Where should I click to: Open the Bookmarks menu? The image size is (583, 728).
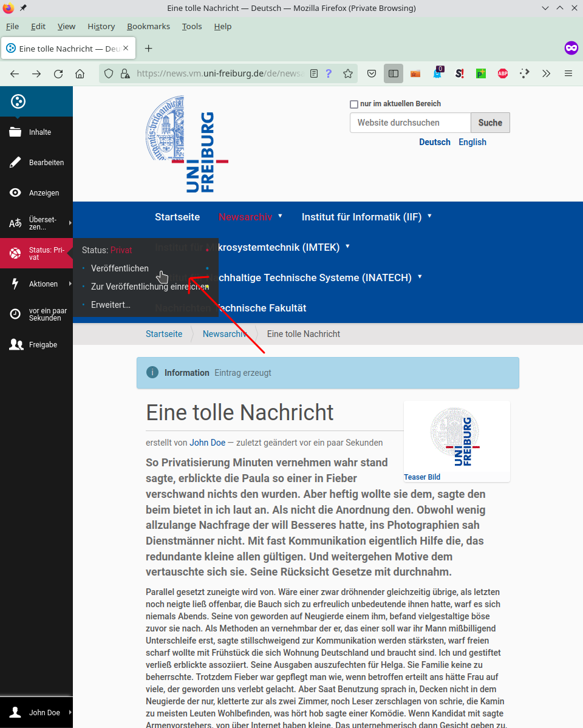pos(148,27)
